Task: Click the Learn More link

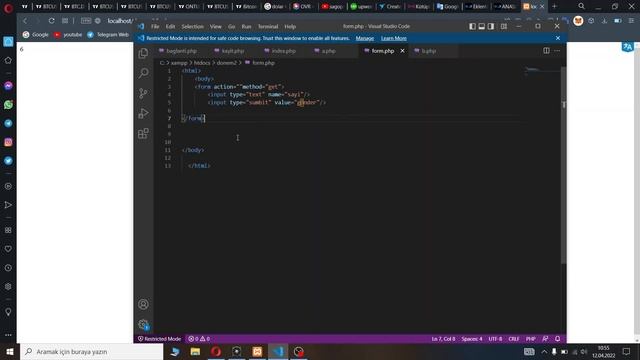Action: click(x=393, y=38)
